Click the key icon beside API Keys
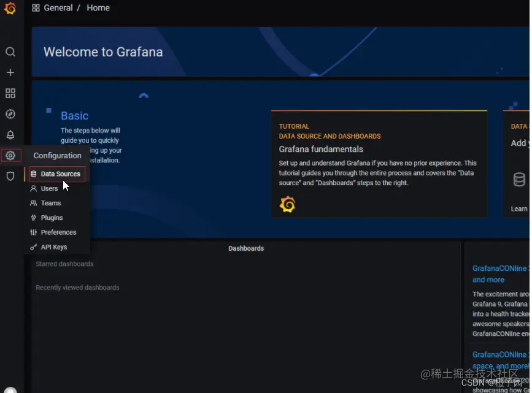This screenshot has height=393, width=532. pos(33,247)
